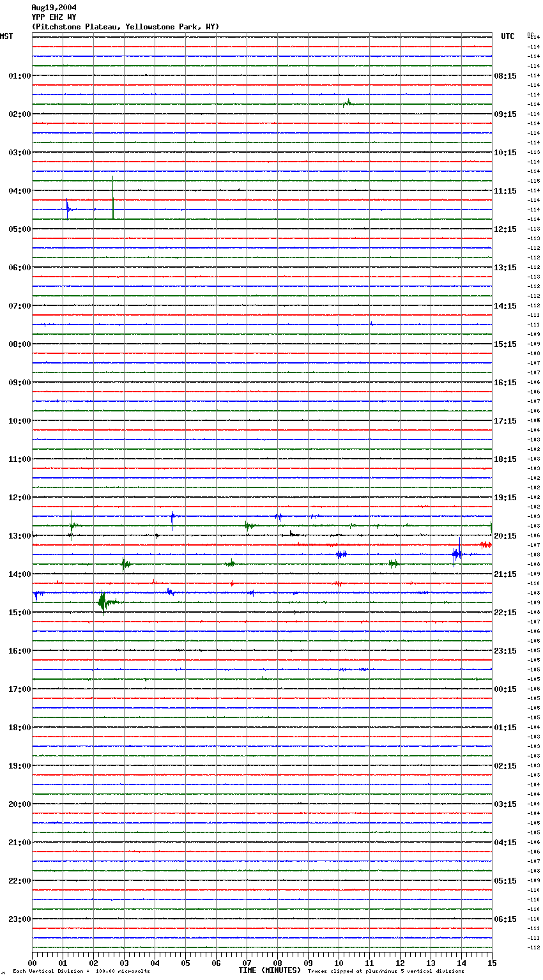The image size is (543, 980).
Task: Select the 04:00 MST time label
Action: coord(19,191)
